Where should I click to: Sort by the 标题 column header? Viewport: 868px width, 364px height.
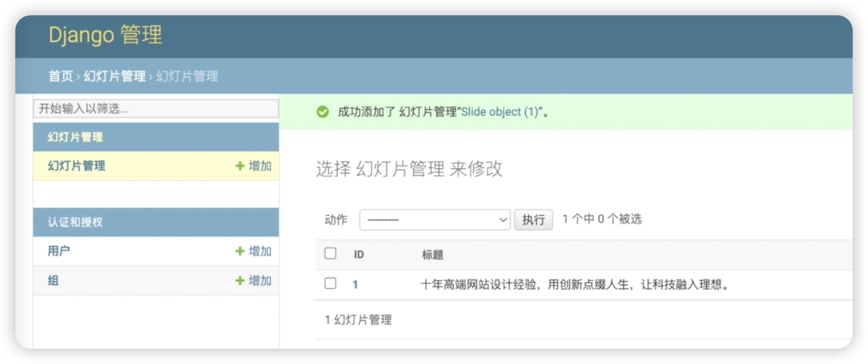(432, 254)
